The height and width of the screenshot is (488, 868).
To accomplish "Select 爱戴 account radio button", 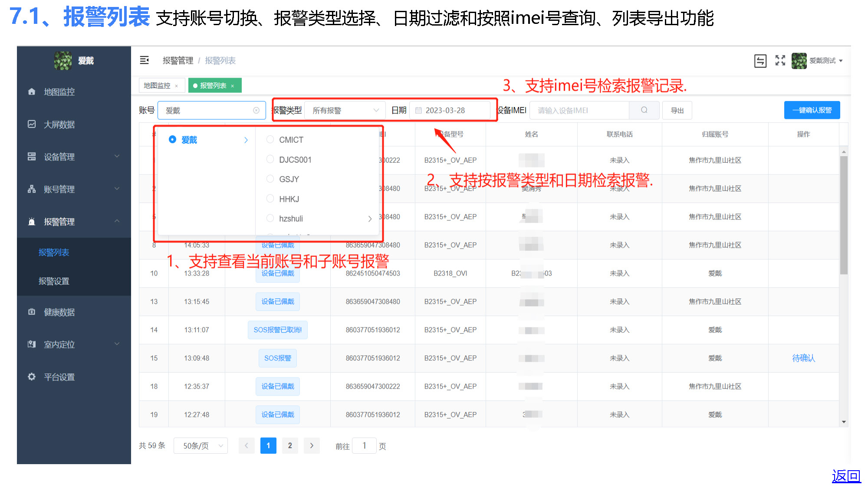I will tap(172, 140).
